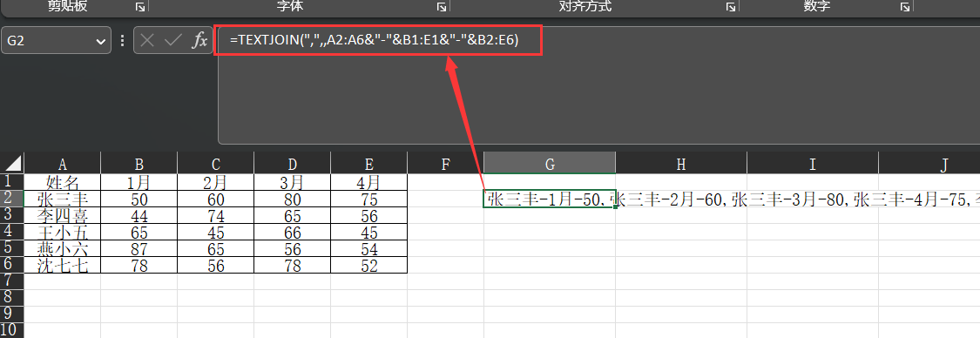The width and height of the screenshot is (980, 338).
Task: Select the cell with 沈七七
Action: [63, 265]
